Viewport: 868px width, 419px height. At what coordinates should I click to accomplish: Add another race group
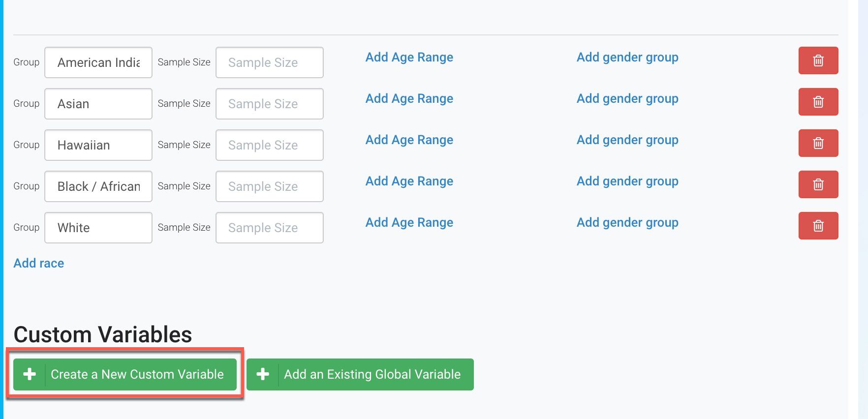(x=39, y=263)
